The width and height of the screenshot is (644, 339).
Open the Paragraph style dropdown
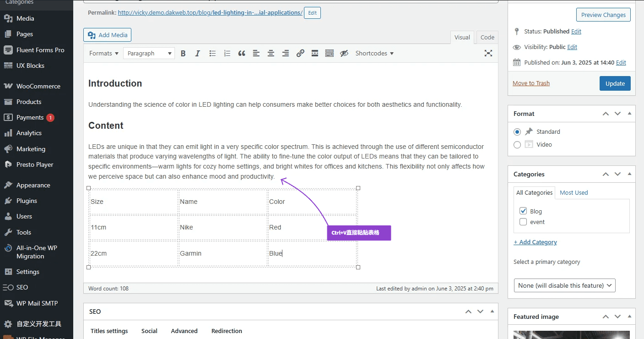click(x=149, y=54)
